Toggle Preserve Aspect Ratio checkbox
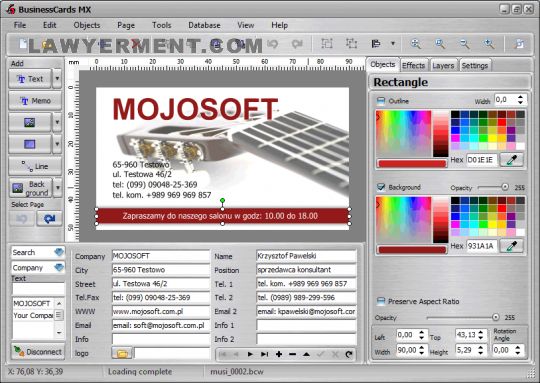The height and width of the screenshot is (383, 540). [x=381, y=301]
